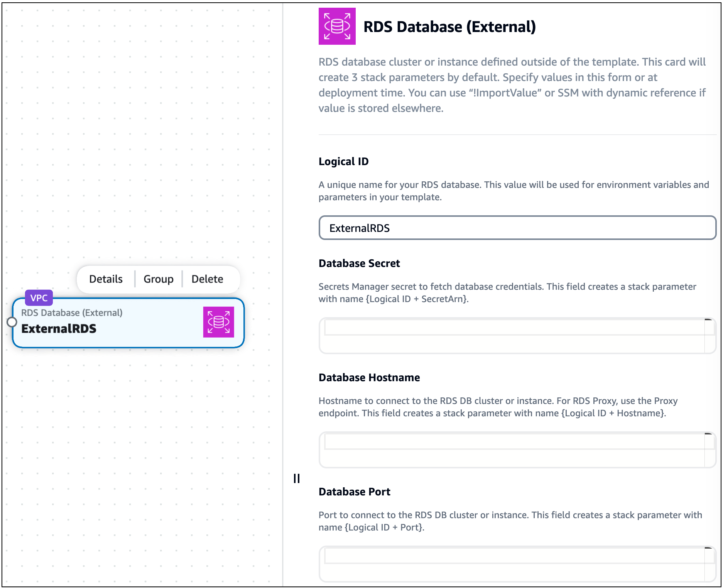This screenshot has height=588, width=723.
Task: Click the panel resize grip between canvas and form
Action: click(296, 478)
